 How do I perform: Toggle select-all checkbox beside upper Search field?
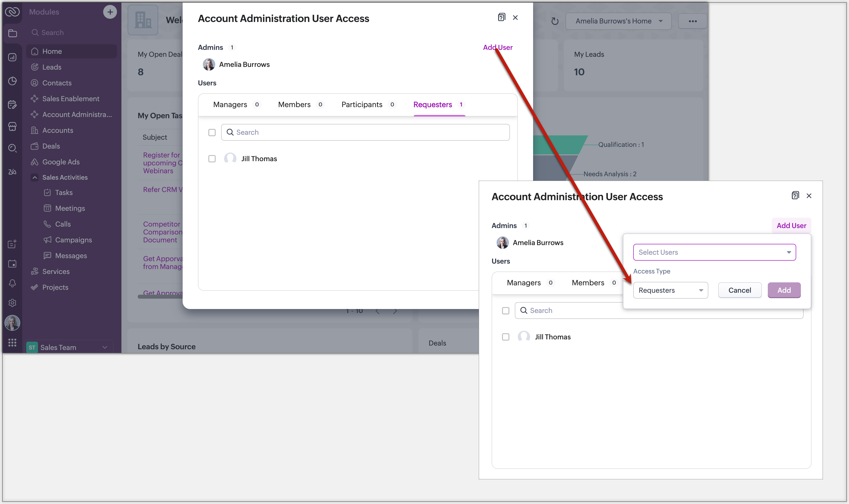212,133
